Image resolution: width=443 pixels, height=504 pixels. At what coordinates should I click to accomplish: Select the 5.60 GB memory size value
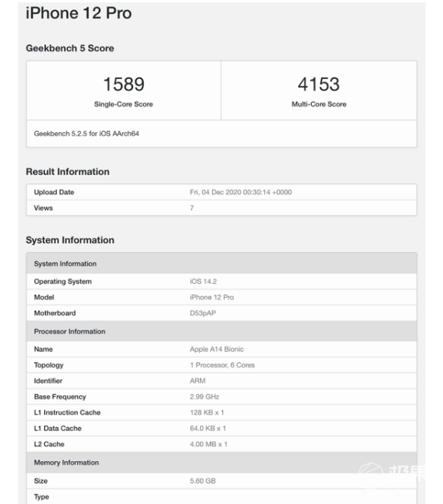tap(202, 481)
